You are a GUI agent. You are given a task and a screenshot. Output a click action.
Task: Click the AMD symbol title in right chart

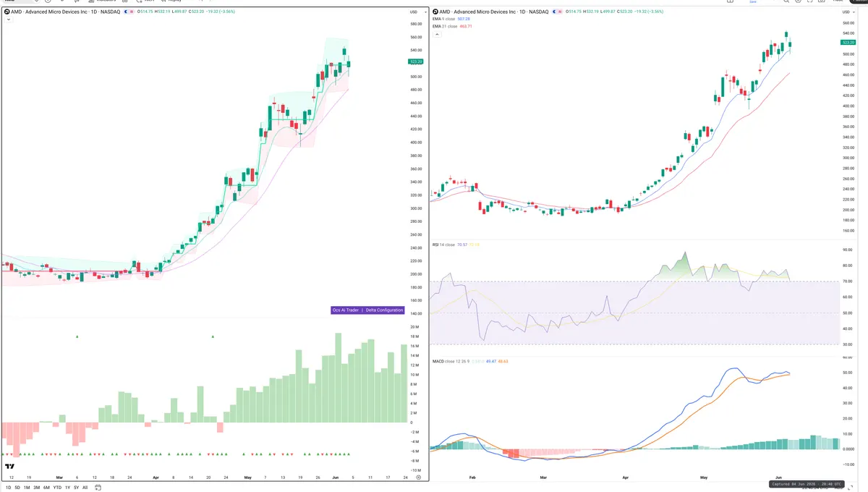495,12
